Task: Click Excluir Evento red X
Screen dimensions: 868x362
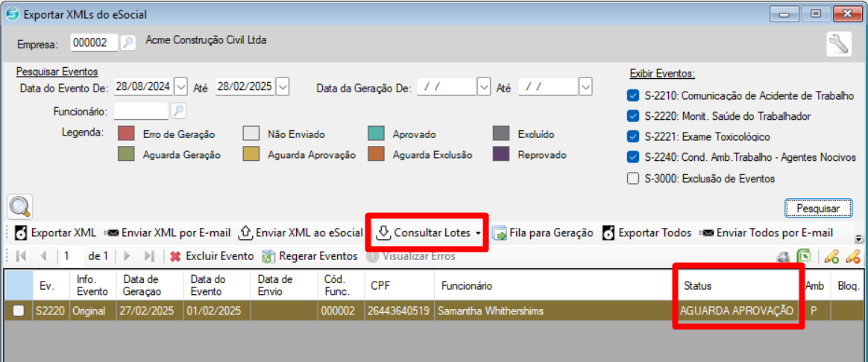Action: pyautogui.click(x=175, y=256)
